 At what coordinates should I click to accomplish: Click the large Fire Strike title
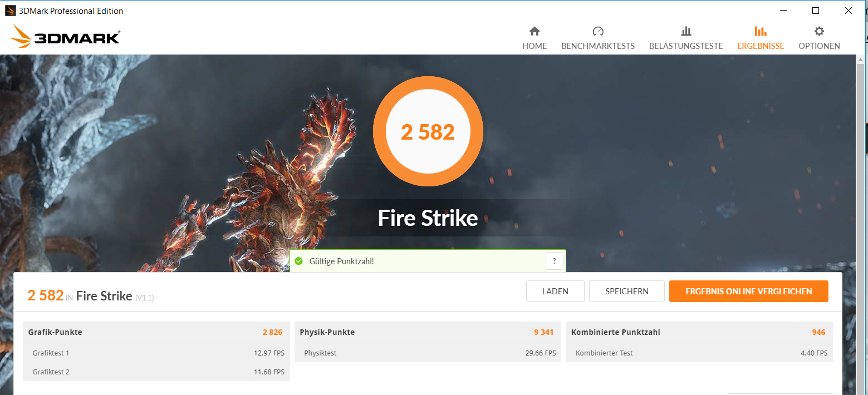428,218
